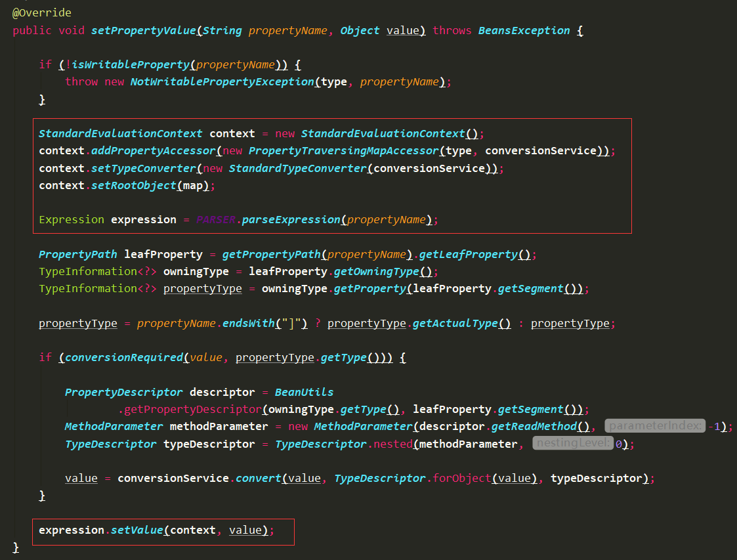
Task: Click the getActualType method call
Action: (455, 324)
